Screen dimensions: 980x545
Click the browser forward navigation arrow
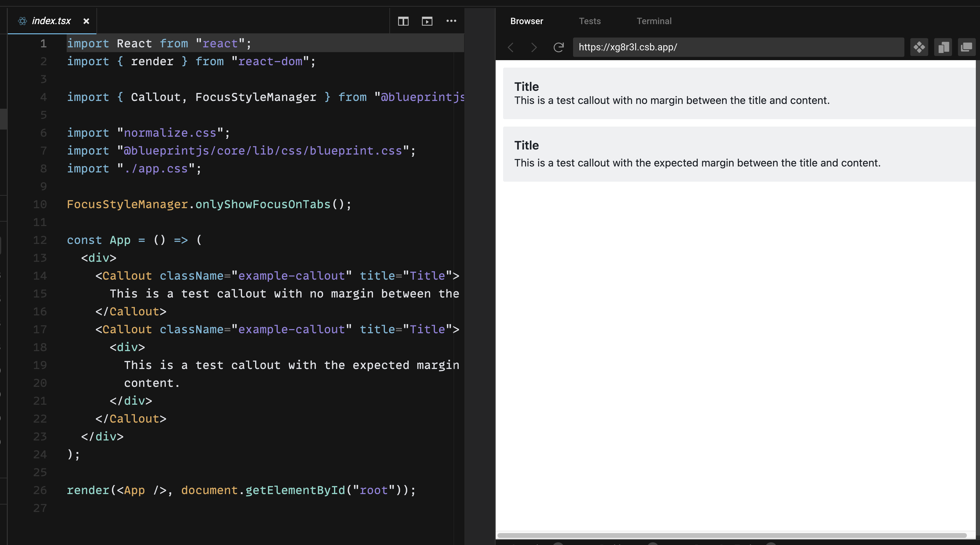click(533, 47)
